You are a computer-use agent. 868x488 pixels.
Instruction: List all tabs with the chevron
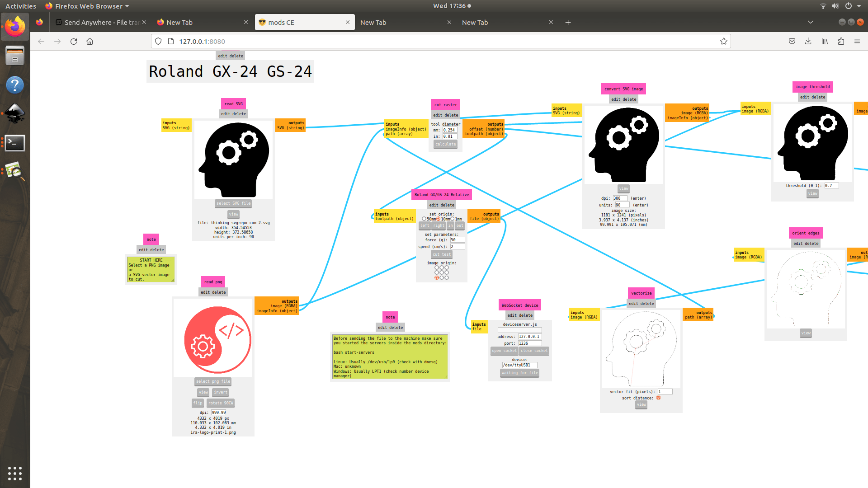point(811,22)
